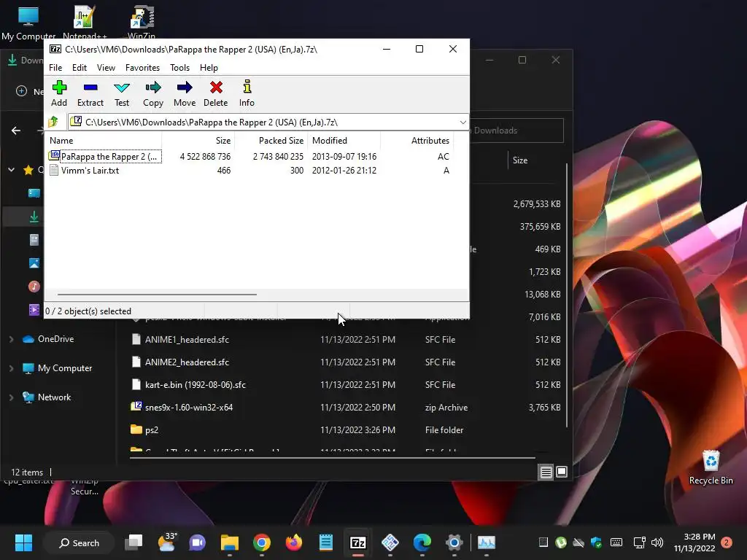The height and width of the screenshot is (560, 747).
Task: Open Windows Start menu
Action: coord(23,542)
